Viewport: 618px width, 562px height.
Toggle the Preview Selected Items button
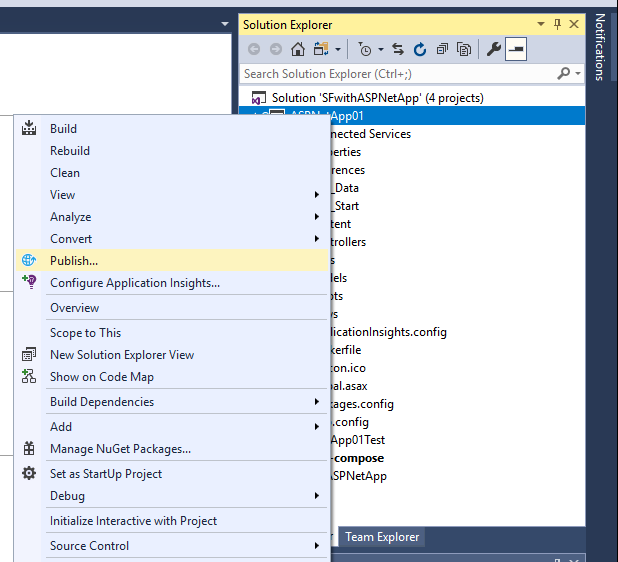[x=516, y=49]
